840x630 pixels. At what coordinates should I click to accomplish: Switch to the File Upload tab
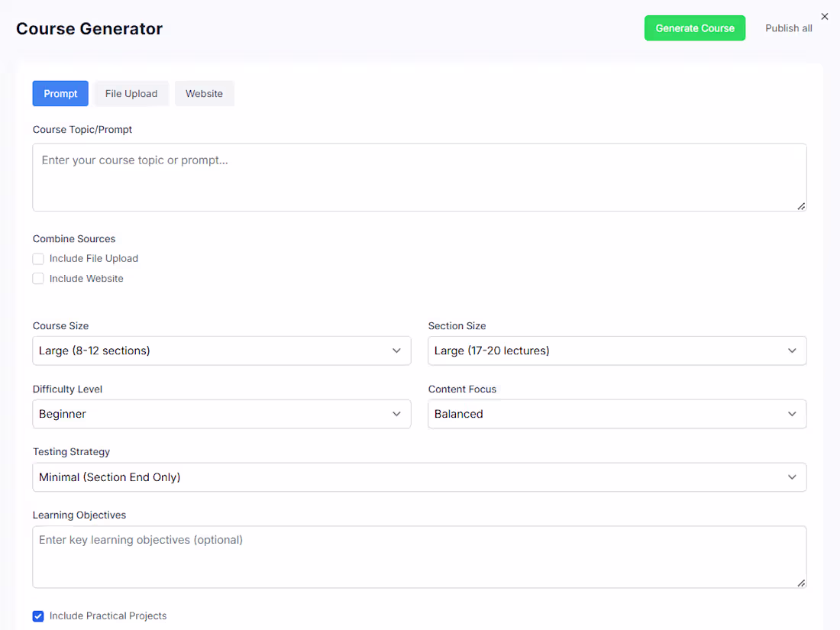[131, 93]
